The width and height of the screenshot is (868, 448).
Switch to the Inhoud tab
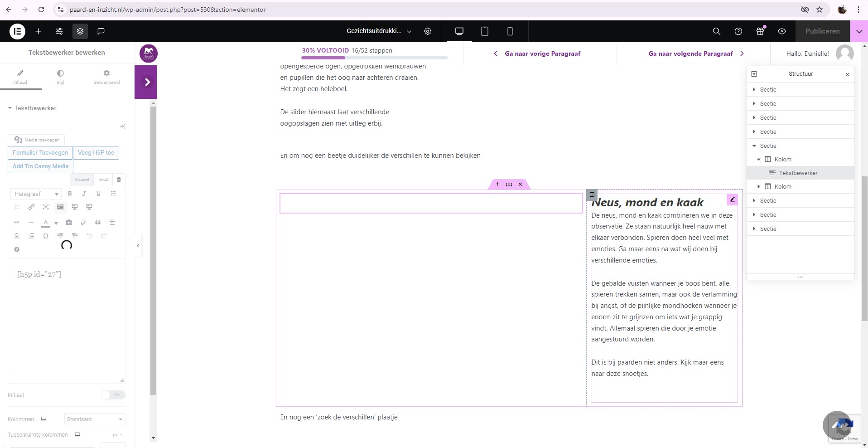click(x=20, y=77)
